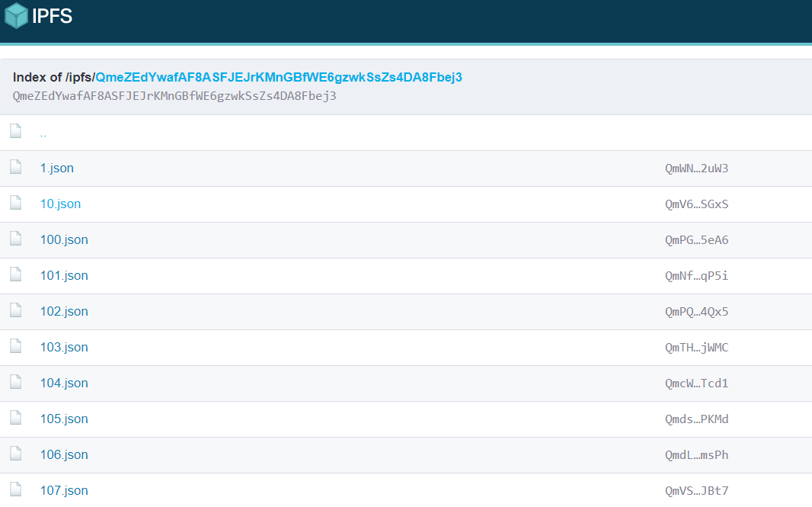Select the QmWN…2uW3 hash of 1.json
The image size is (812, 507).
click(696, 168)
